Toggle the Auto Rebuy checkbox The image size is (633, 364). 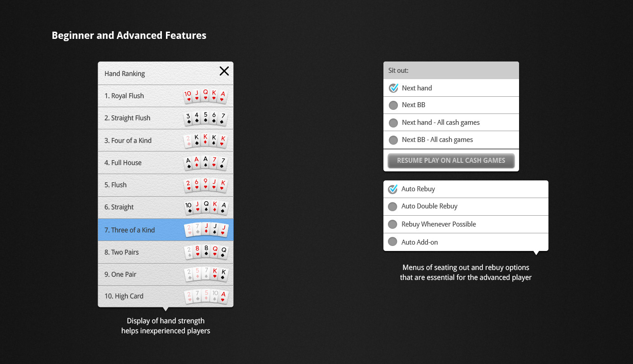point(393,189)
